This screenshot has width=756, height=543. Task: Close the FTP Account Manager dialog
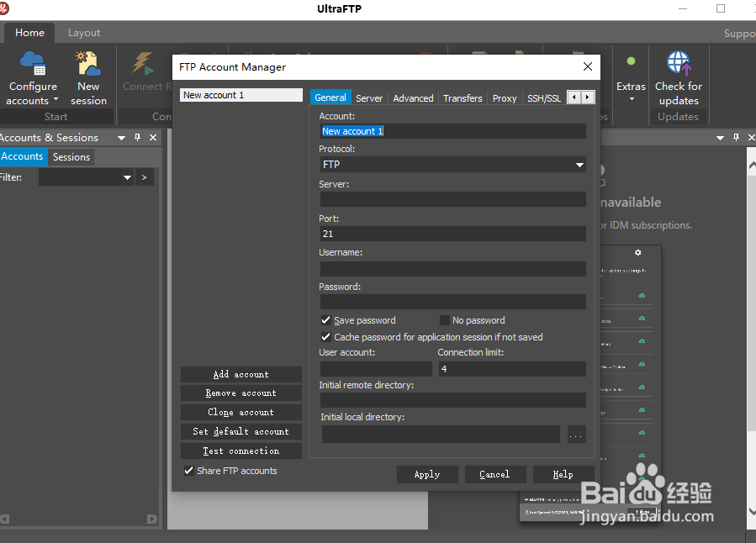point(587,66)
